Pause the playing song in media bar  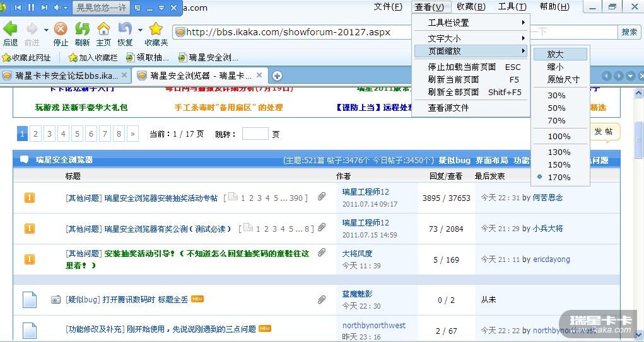[31, 8]
